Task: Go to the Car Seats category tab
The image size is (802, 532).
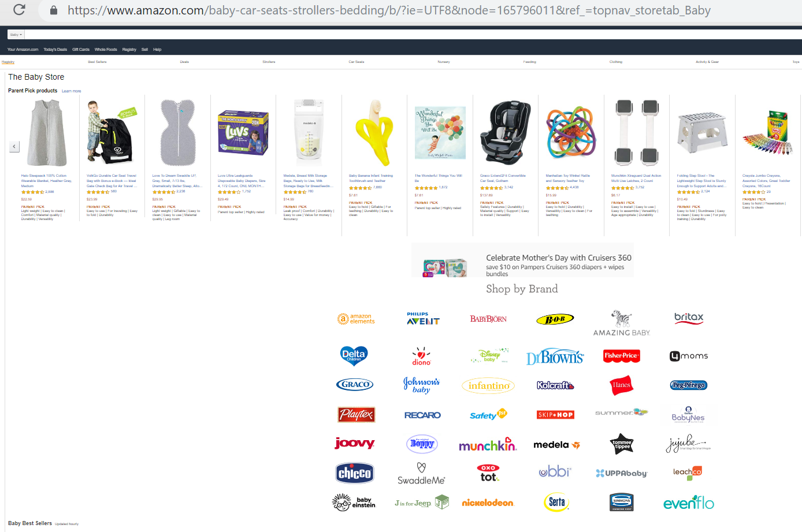Action: tap(357, 62)
